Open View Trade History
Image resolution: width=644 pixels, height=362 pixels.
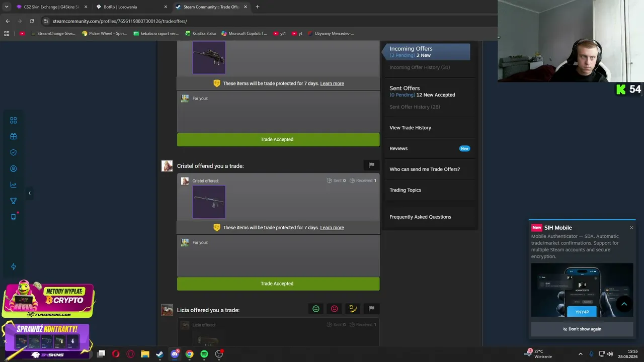[410, 128]
